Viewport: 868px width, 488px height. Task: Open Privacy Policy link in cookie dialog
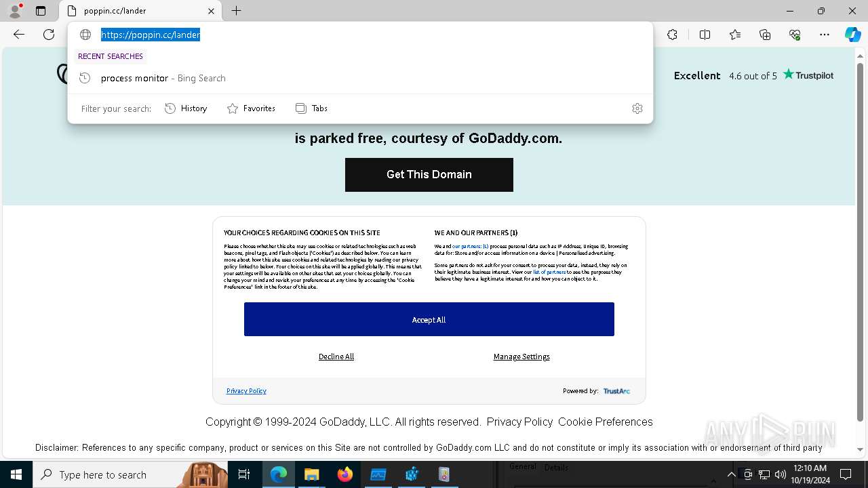[x=246, y=391]
